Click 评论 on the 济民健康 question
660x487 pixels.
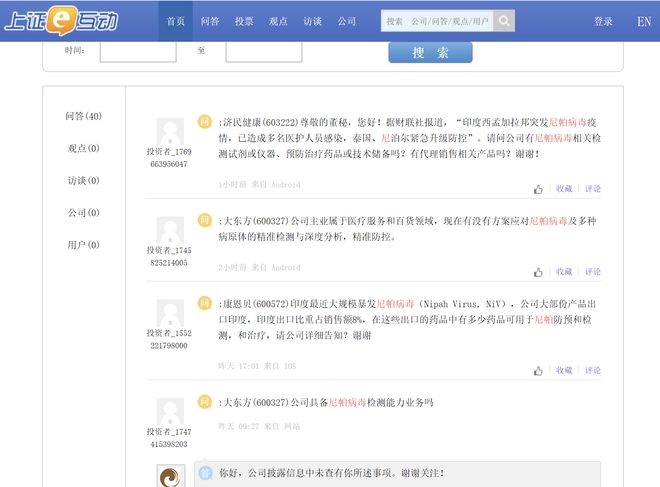(593, 189)
